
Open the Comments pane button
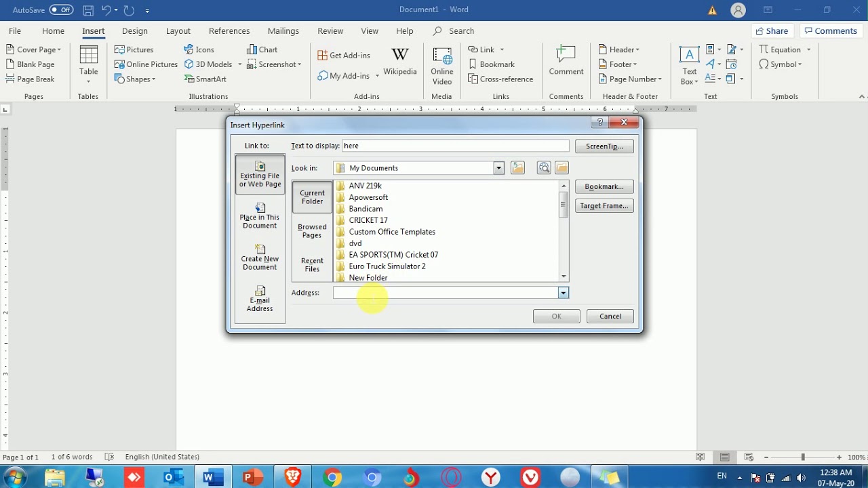click(x=831, y=31)
